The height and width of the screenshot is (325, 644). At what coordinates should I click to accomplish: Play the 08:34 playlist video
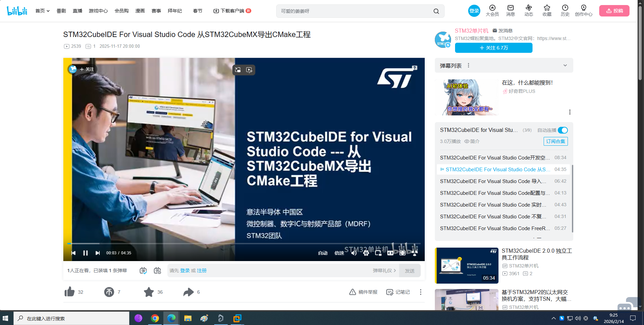(x=503, y=157)
